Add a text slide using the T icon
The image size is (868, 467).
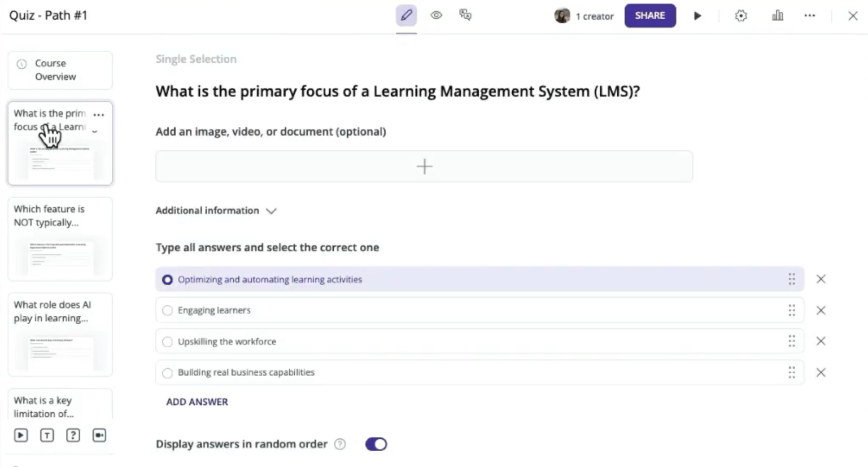[47, 435]
